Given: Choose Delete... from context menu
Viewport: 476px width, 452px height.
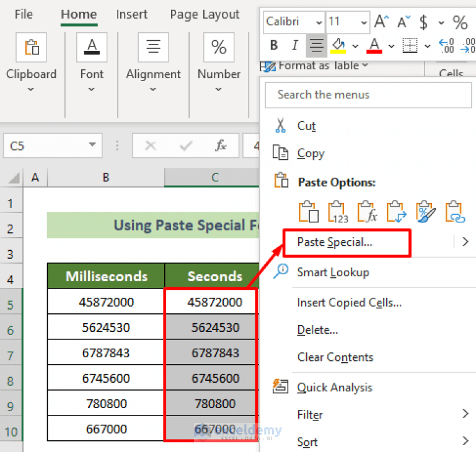Looking at the screenshot, I should [317, 330].
